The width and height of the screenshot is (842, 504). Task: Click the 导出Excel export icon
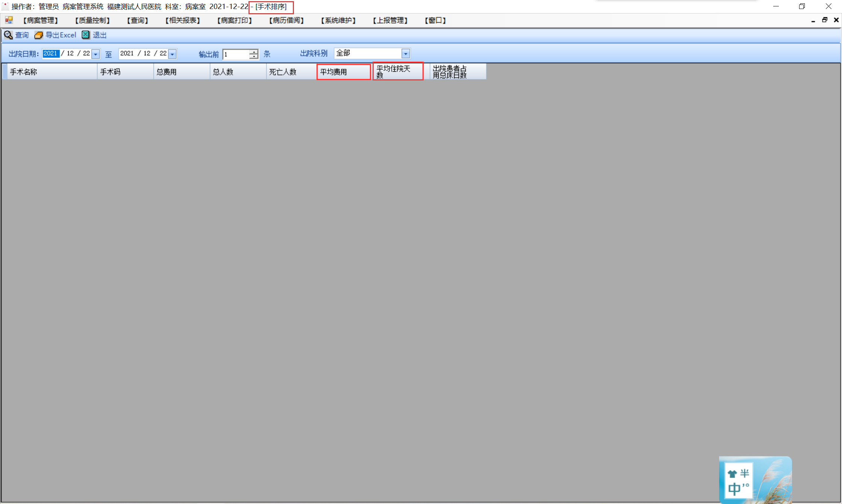[x=39, y=35]
